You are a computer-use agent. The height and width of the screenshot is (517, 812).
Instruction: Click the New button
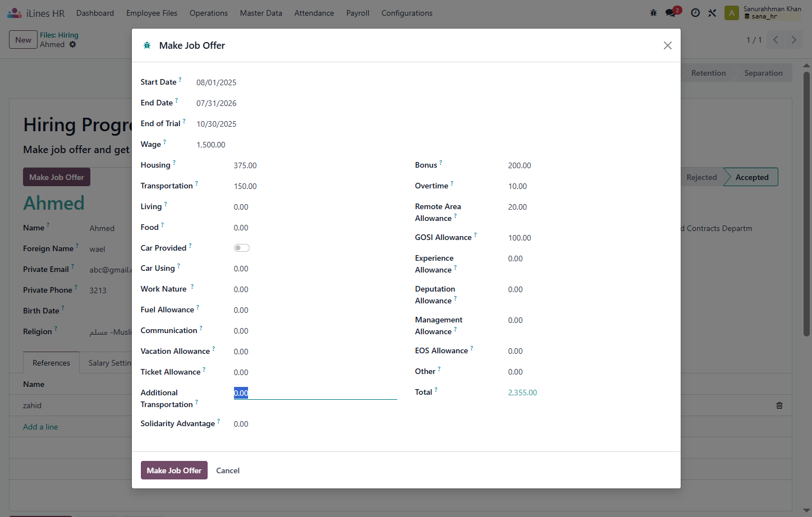tap(23, 40)
